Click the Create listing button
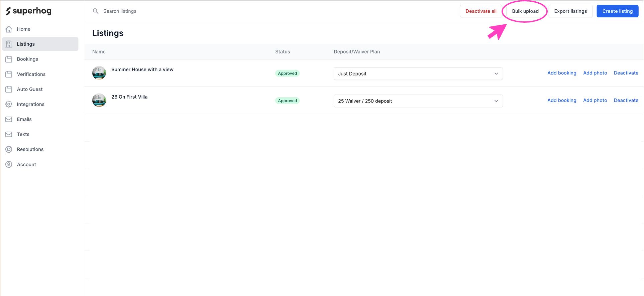 [x=618, y=11]
